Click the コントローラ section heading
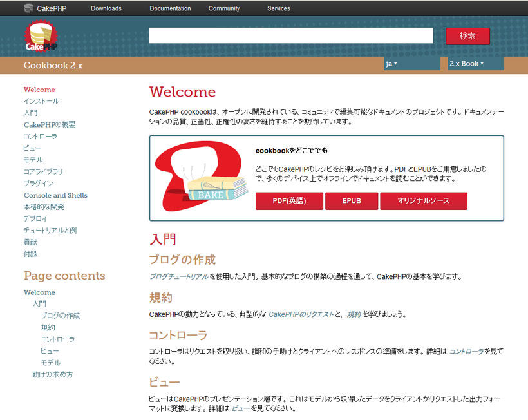Image resolution: width=528 pixels, height=420 pixels. pos(178,335)
